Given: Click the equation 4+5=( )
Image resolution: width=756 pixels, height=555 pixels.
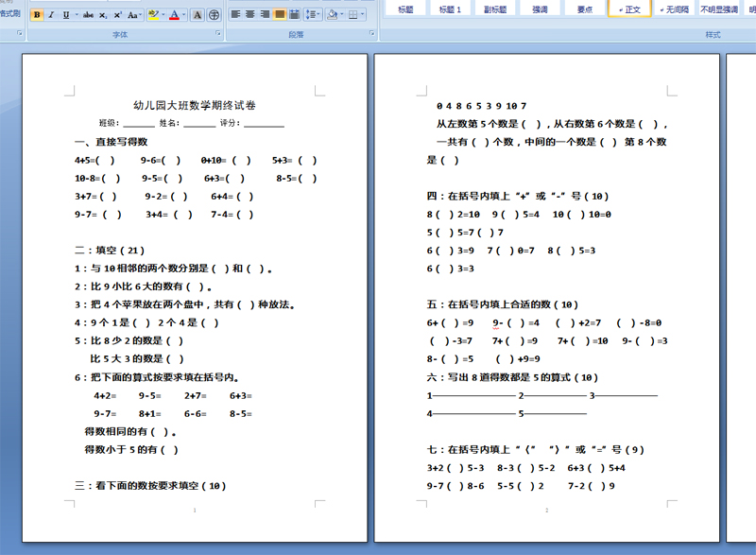Looking at the screenshot, I should (x=94, y=160).
